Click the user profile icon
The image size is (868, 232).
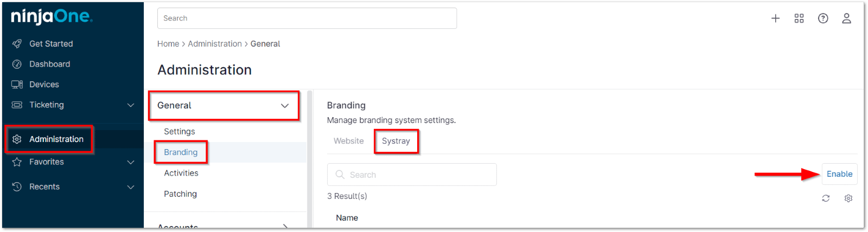point(846,18)
